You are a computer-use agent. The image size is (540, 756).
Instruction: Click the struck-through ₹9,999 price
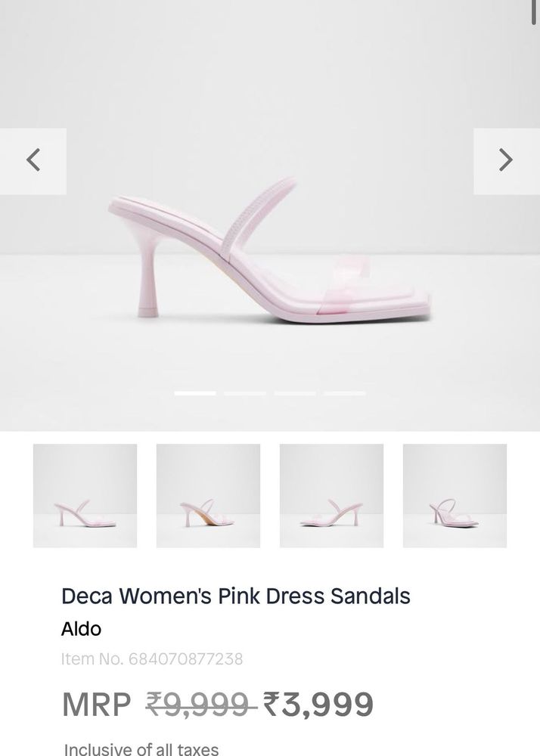200,705
